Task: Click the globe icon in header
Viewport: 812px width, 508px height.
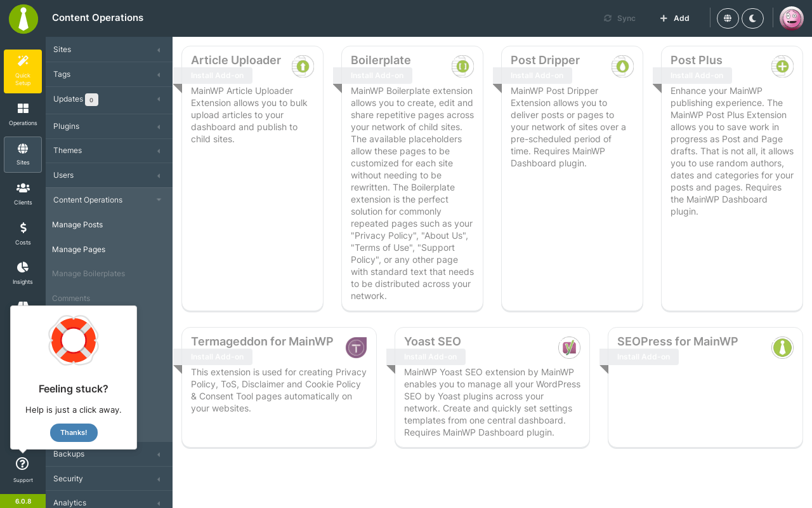Action: 728,18
